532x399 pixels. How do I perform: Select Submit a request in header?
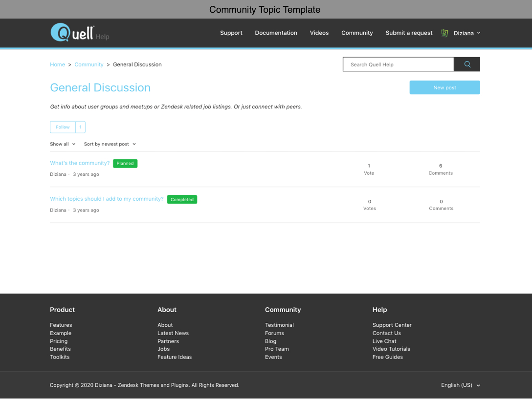tap(409, 33)
